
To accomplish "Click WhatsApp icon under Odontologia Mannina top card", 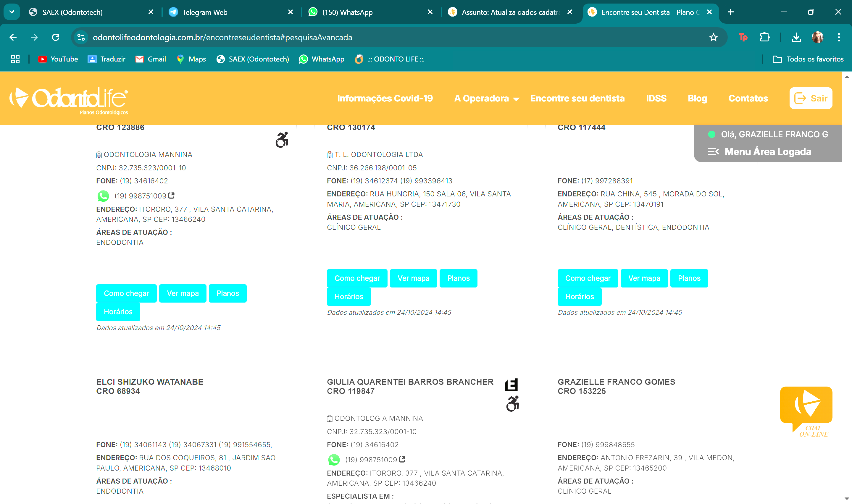I will (x=103, y=196).
